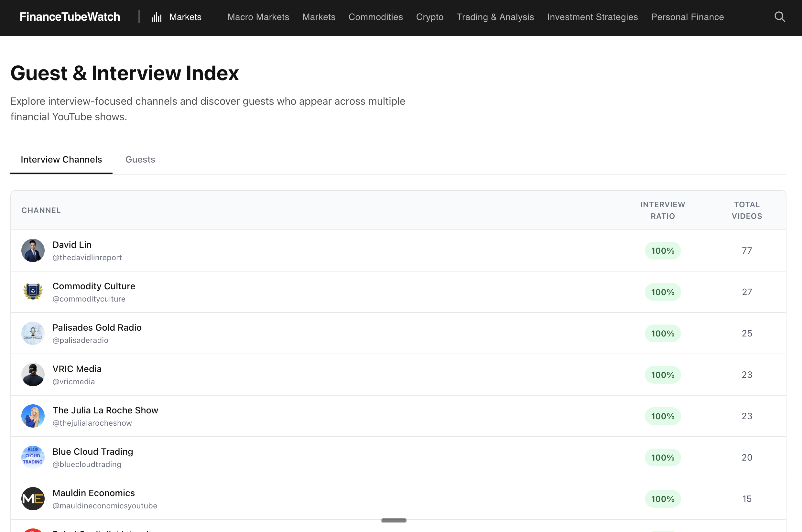Click the scrollbar handle at page bottom
The image size is (802, 532).
pos(394,520)
